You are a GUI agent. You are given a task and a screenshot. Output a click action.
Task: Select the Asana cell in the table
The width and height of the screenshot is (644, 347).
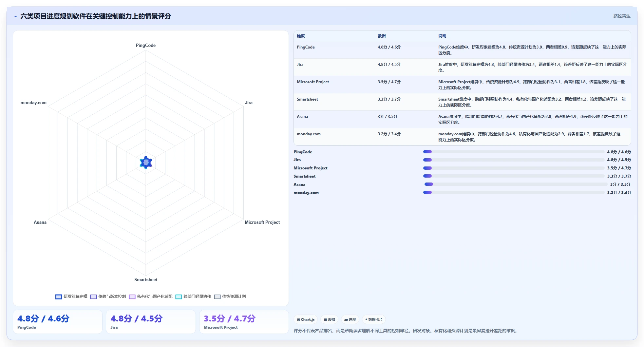tap(334, 119)
